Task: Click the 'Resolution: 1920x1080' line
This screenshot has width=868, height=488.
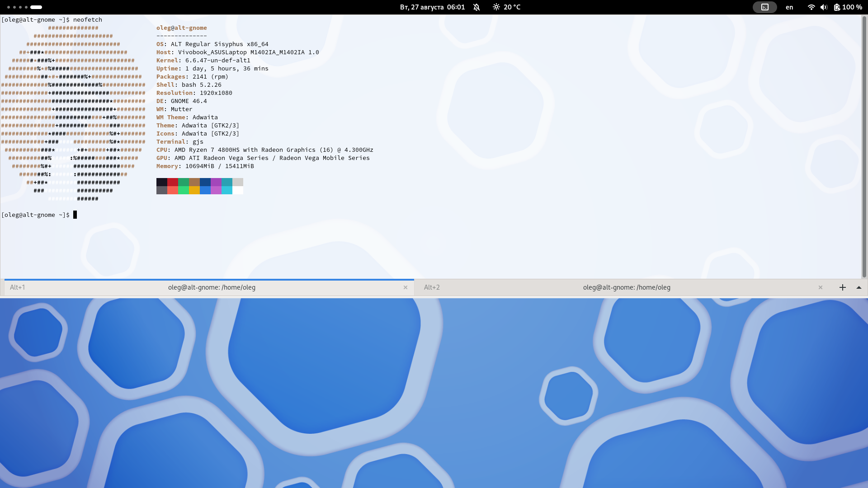Action: [194, 93]
